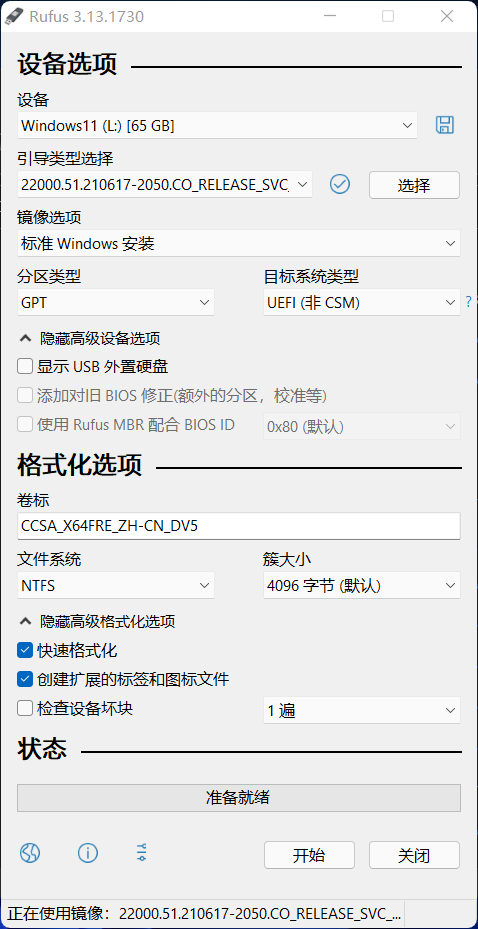Click the save device image disk icon
The height and width of the screenshot is (929, 478).
point(445,125)
